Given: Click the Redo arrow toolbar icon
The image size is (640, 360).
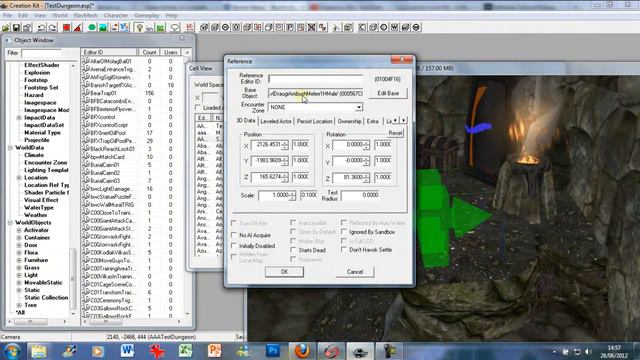Looking at the screenshot, I should tap(52, 27).
